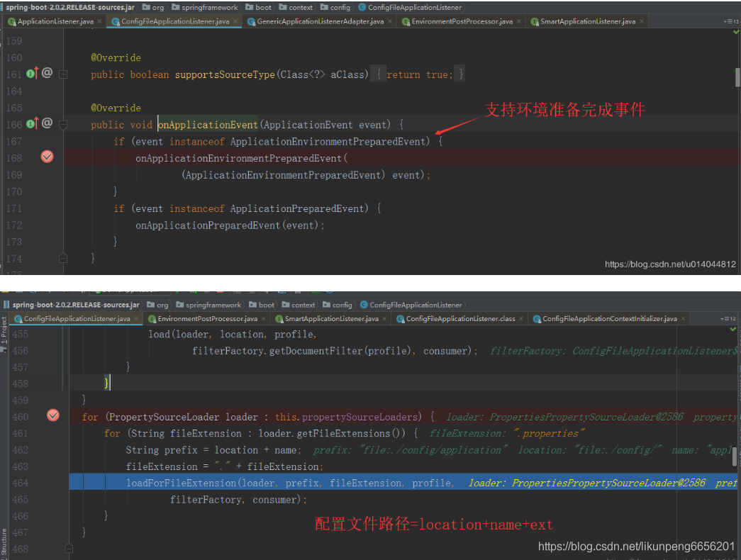Click the ConfigFileApplicationListener class breadcrumb in top window
Screen dimensions: 741x560
click(410, 7)
